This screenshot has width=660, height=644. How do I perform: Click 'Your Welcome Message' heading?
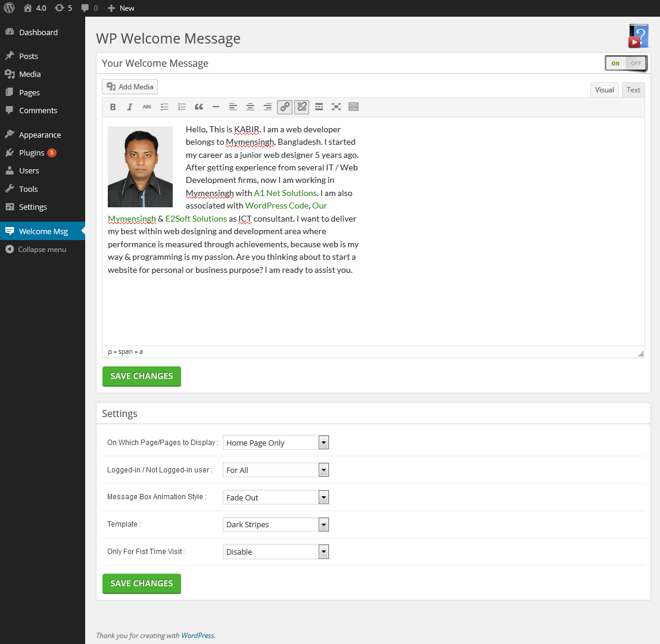click(x=155, y=63)
